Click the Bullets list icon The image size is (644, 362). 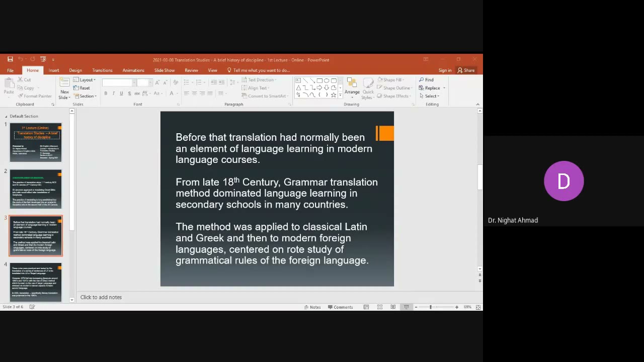click(187, 82)
